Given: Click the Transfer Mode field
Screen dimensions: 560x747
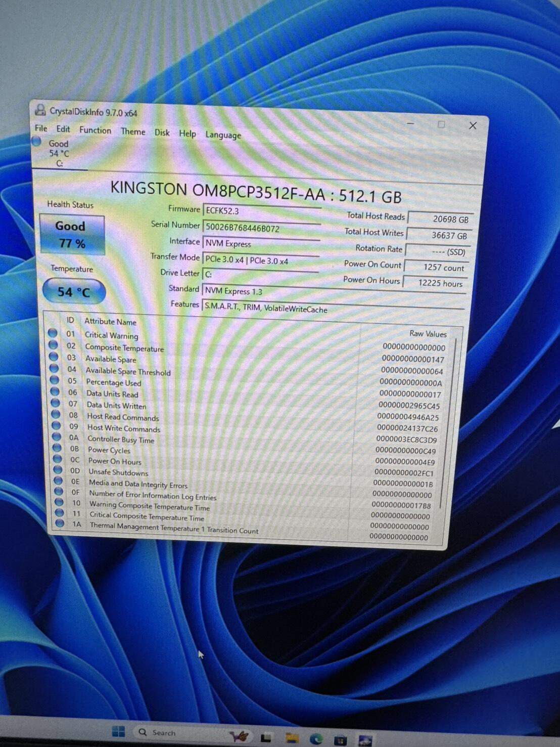Looking at the screenshot, I should tap(261, 260).
